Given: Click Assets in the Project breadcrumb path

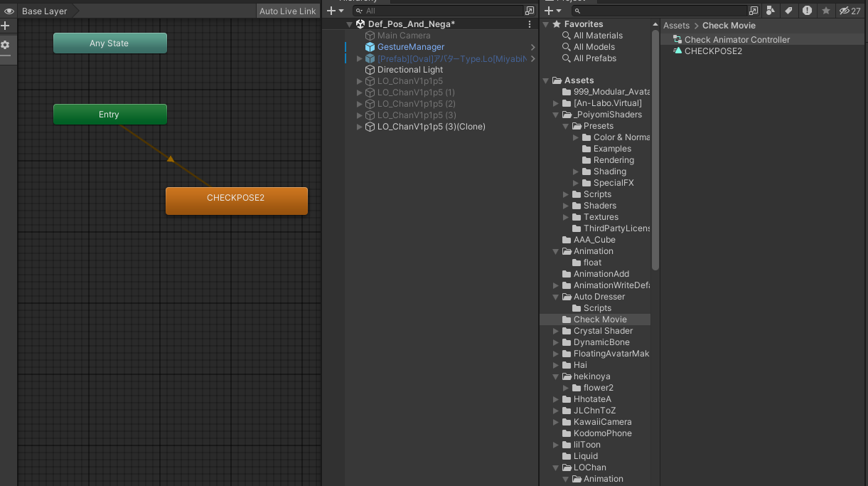Looking at the screenshot, I should (x=676, y=25).
